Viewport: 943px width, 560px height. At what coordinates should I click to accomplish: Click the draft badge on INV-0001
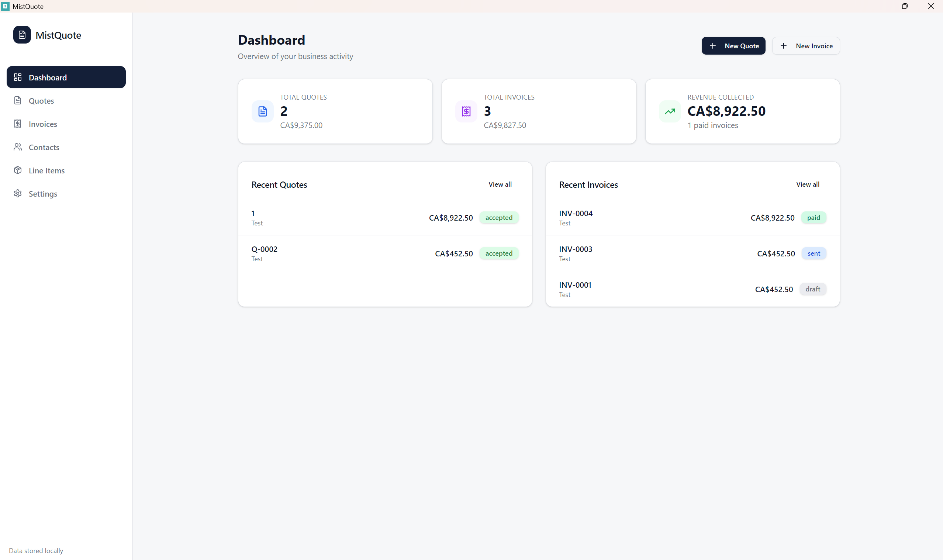point(812,289)
